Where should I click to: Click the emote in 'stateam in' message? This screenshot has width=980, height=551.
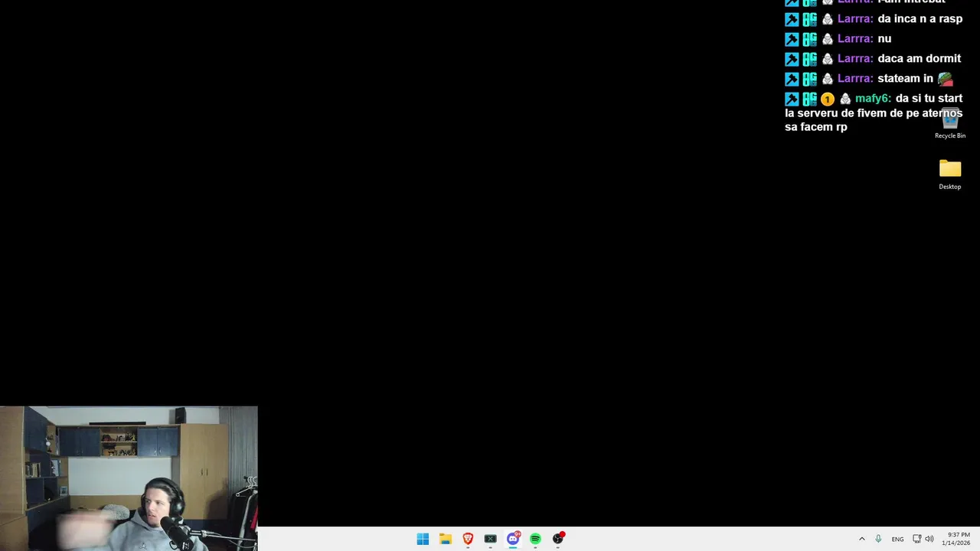[x=946, y=78]
